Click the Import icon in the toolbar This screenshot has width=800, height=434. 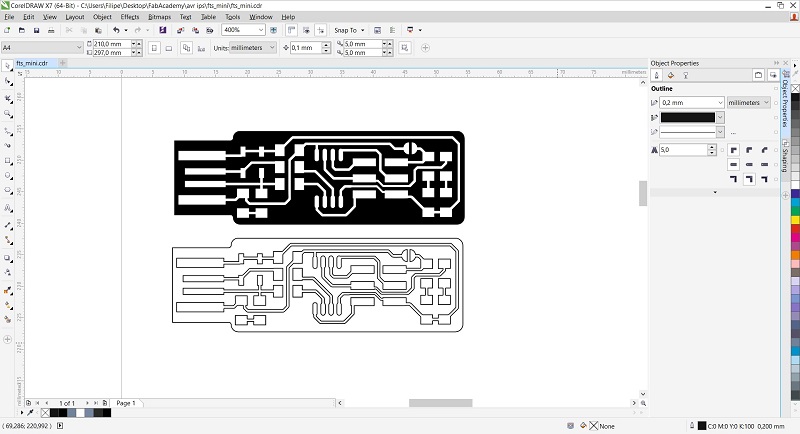(181, 30)
